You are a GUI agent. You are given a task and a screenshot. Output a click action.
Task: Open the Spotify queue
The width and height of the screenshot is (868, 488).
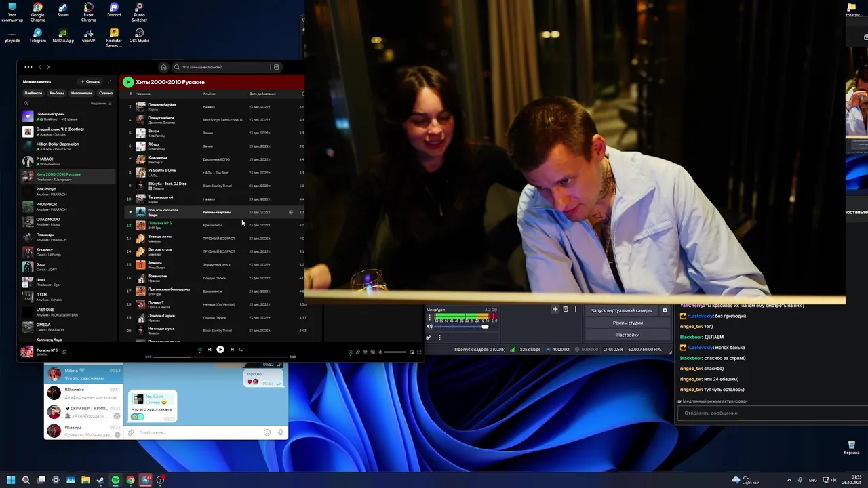pos(365,352)
